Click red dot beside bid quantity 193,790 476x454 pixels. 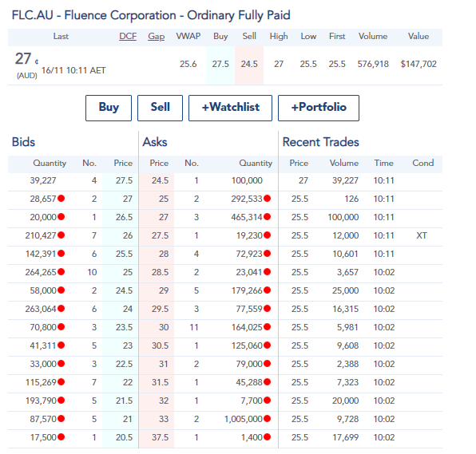click(61, 401)
